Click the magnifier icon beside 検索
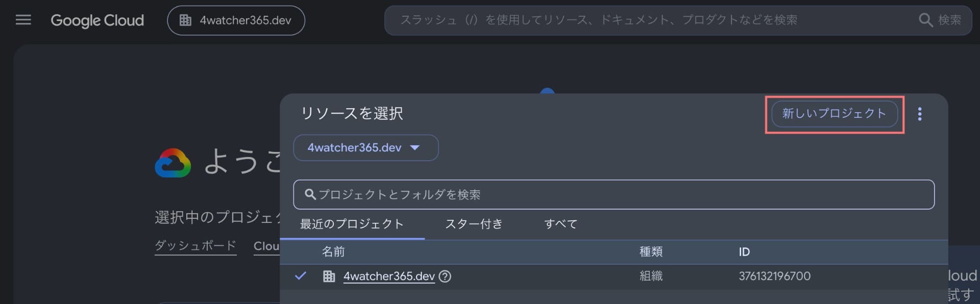The height and width of the screenshot is (304, 980). click(x=925, y=20)
